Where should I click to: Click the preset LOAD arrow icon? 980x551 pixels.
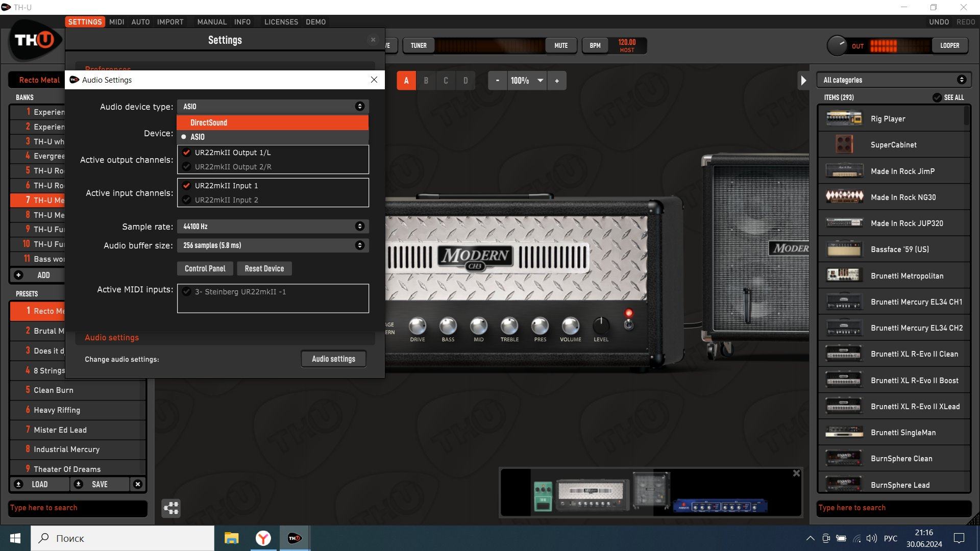tap(18, 484)
